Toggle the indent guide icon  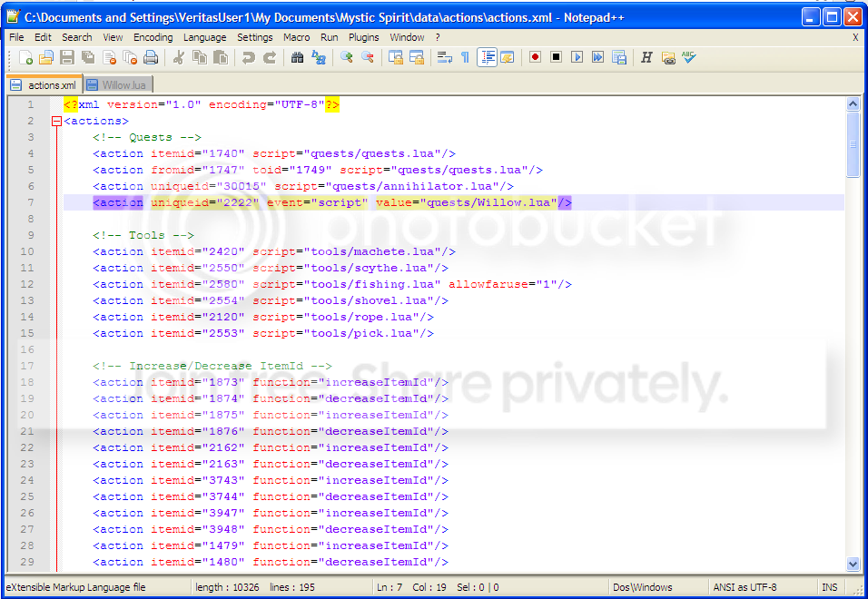[x=487, y=57]
